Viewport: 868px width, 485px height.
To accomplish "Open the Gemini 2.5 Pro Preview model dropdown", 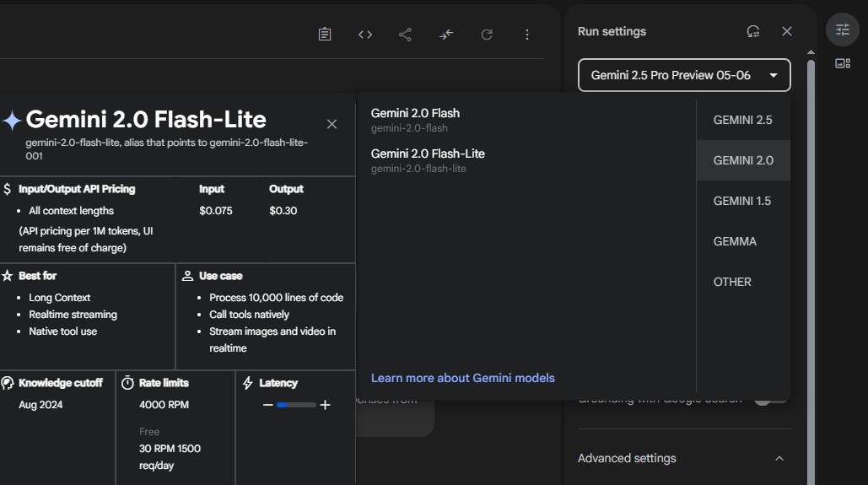I will tap(684, 75).
